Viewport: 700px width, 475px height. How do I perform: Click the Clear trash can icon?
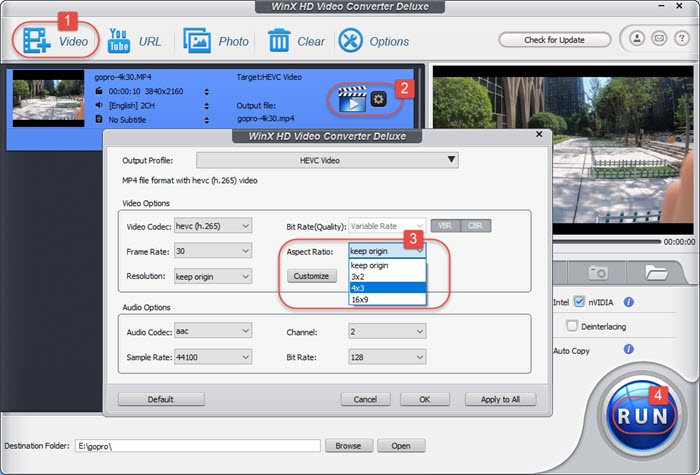[x=280, y=41]
